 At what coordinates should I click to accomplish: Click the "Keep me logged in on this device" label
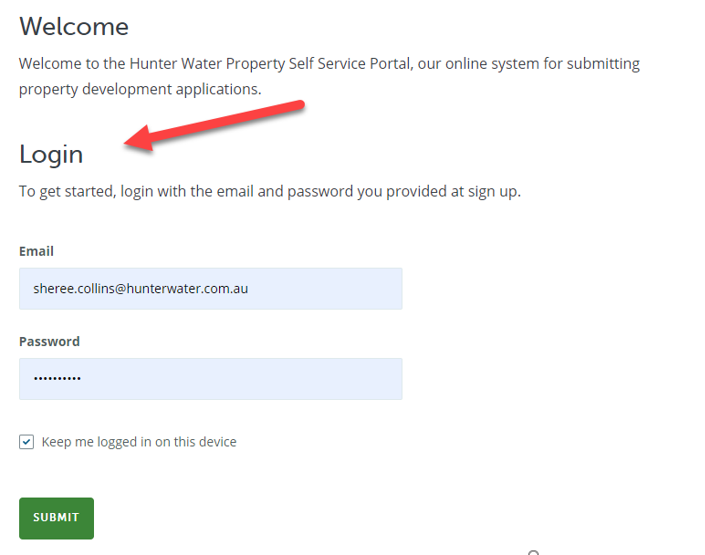tap(139, 442)
